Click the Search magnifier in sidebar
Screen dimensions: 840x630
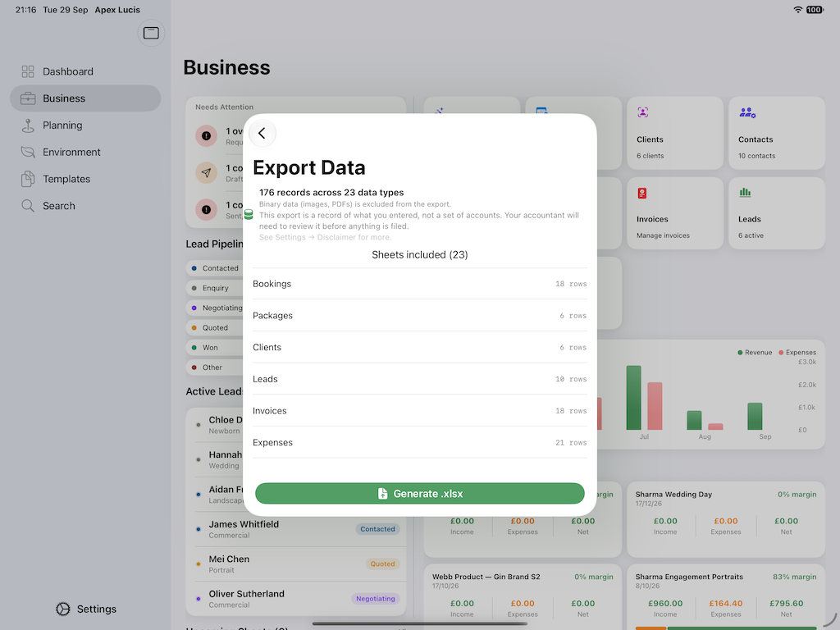pos(28,206)
